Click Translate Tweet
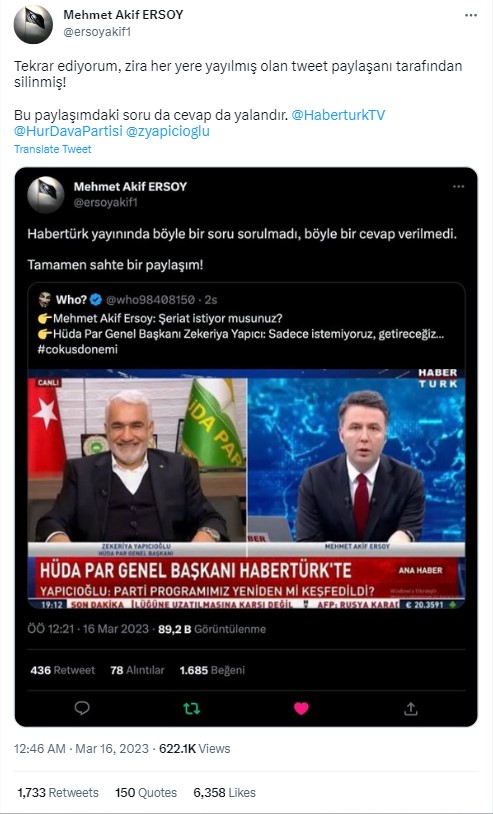This screenshot has height=814, width=493. pos(52,149)
